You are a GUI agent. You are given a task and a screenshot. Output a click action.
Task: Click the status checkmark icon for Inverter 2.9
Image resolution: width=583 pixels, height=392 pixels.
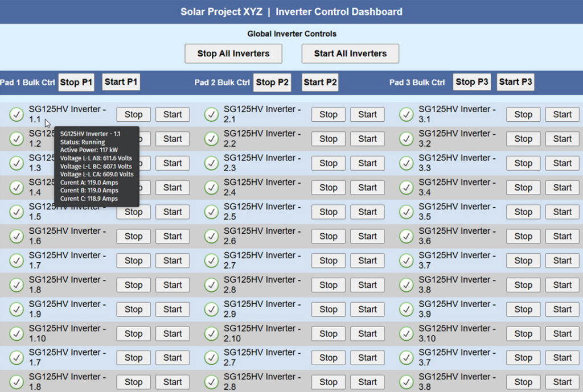point(211,309)
